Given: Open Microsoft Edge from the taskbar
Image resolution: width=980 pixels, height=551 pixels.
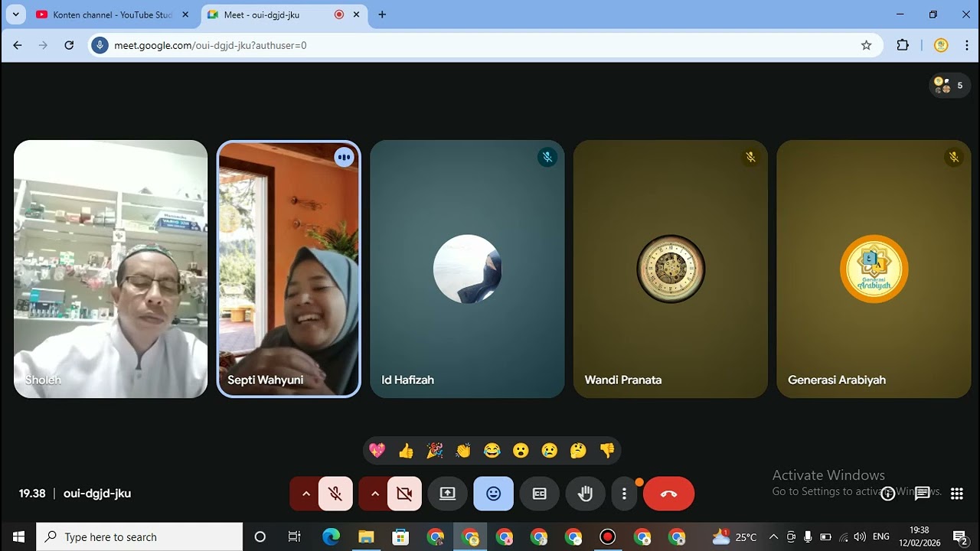Looking at the screenshot, I should click(x=331, y=537).
